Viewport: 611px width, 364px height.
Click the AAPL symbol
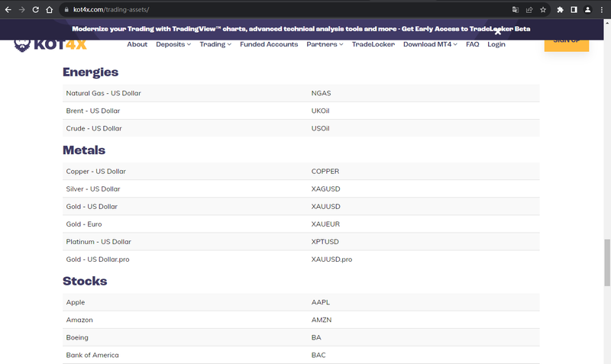[320, 302]
